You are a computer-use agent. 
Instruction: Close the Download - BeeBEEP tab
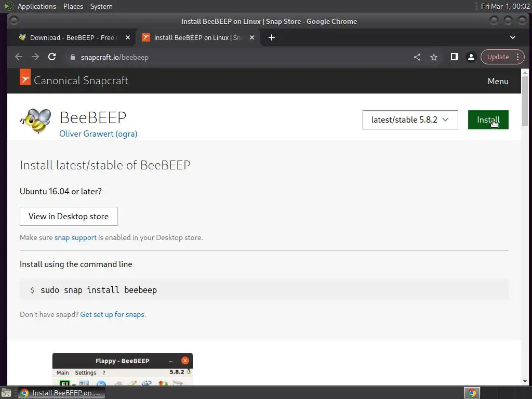click(128, 37)
